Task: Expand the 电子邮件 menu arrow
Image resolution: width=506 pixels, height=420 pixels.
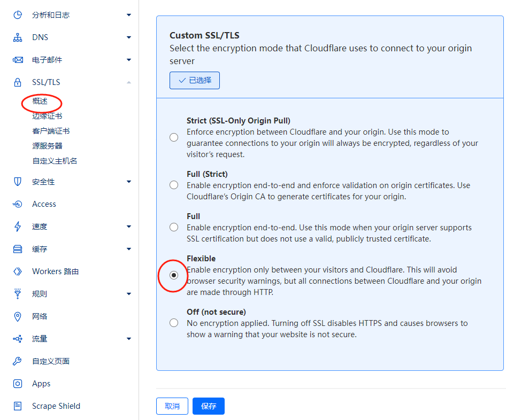Action: click(129, 60)
